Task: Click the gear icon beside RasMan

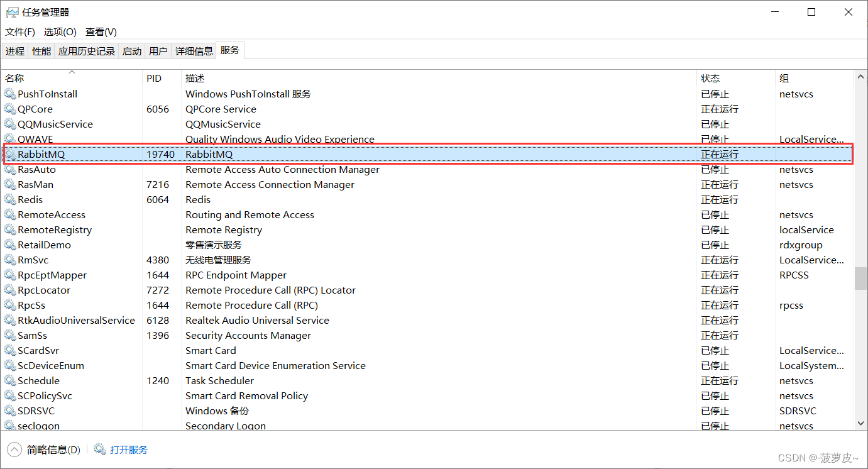Action: (x=10, y=185)
